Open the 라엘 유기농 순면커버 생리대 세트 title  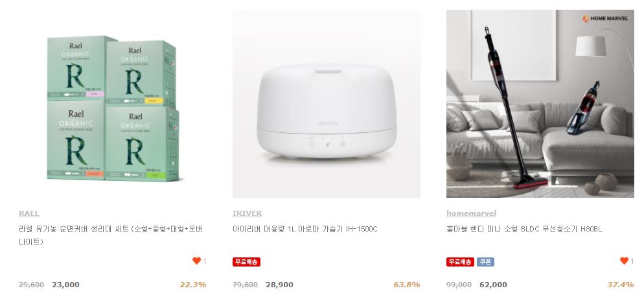111,235
